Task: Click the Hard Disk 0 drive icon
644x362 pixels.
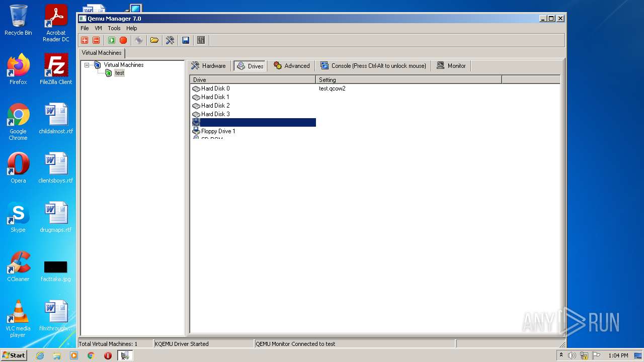Action: pos(196,88)
